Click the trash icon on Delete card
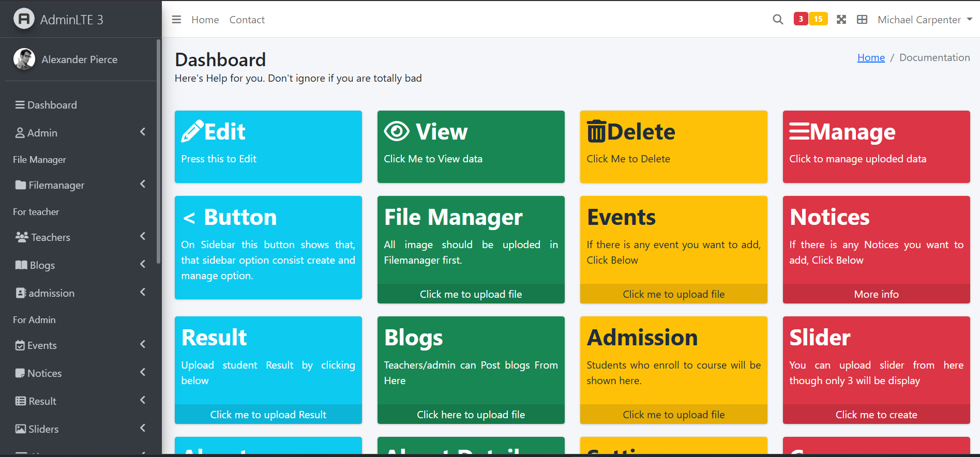This screenshot has width=980, height=457. coord(596,131)
